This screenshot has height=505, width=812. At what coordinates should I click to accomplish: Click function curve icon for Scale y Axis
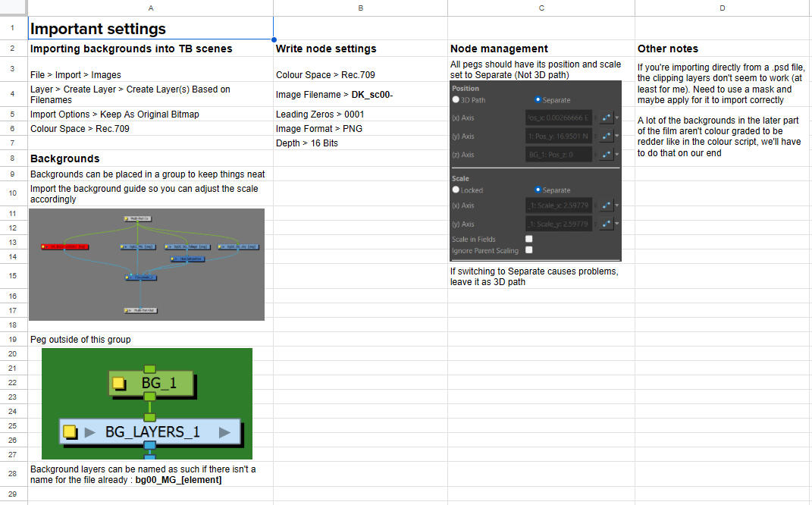pyautogui.click(x=605, y=224)
